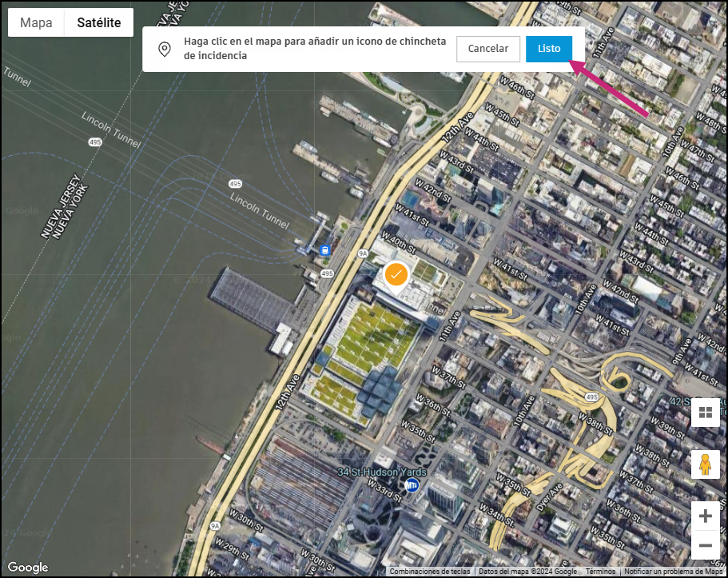
Task: Click Notificar un problema de Maps
Action: point(673,572)
